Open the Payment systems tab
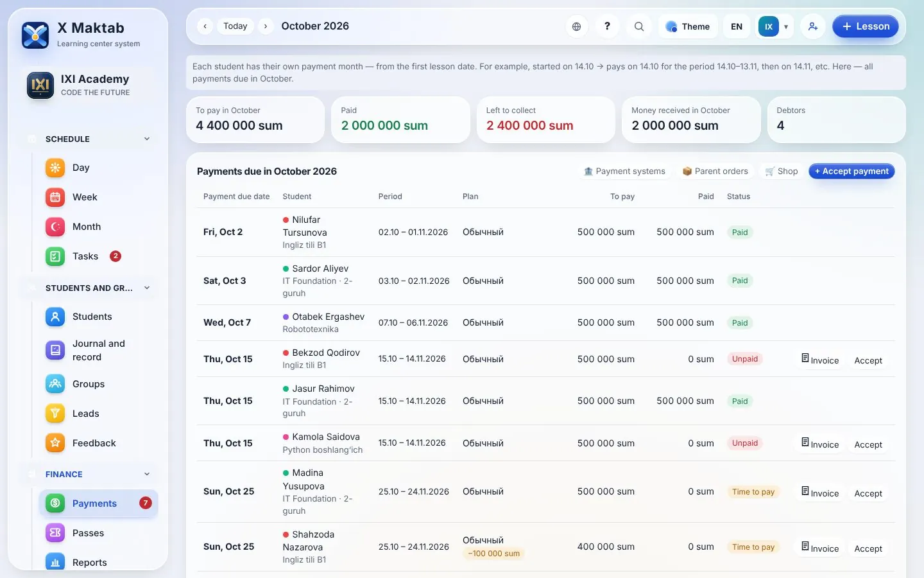 point(624,171)
